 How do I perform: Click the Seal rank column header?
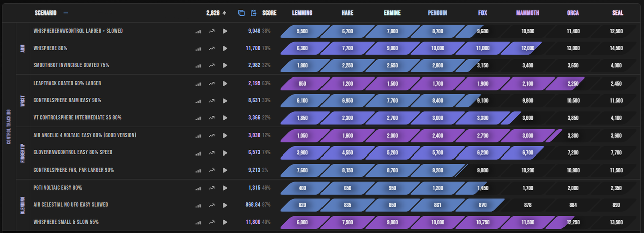point(618,13)
